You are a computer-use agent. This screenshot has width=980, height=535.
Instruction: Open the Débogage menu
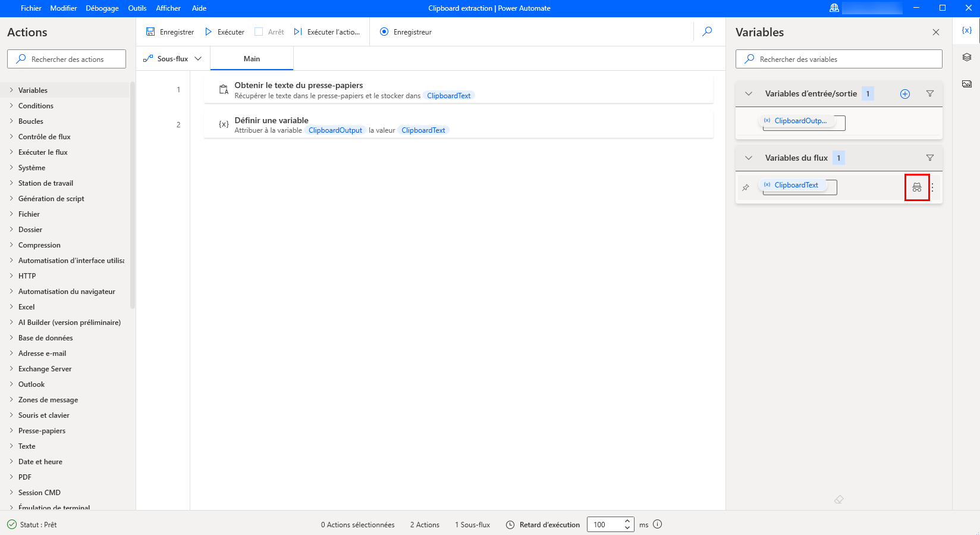(102, 8)
